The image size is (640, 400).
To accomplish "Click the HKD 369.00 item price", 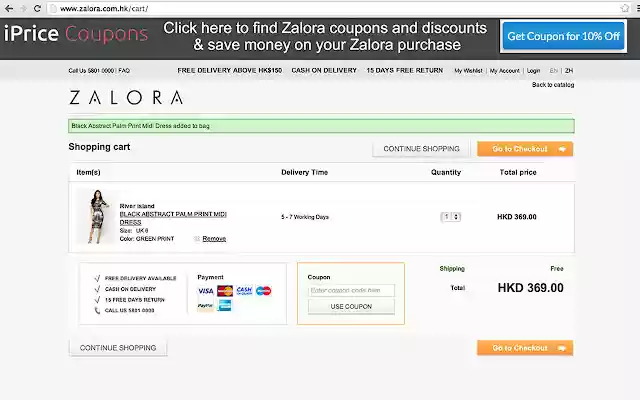I will pos(517,217).
